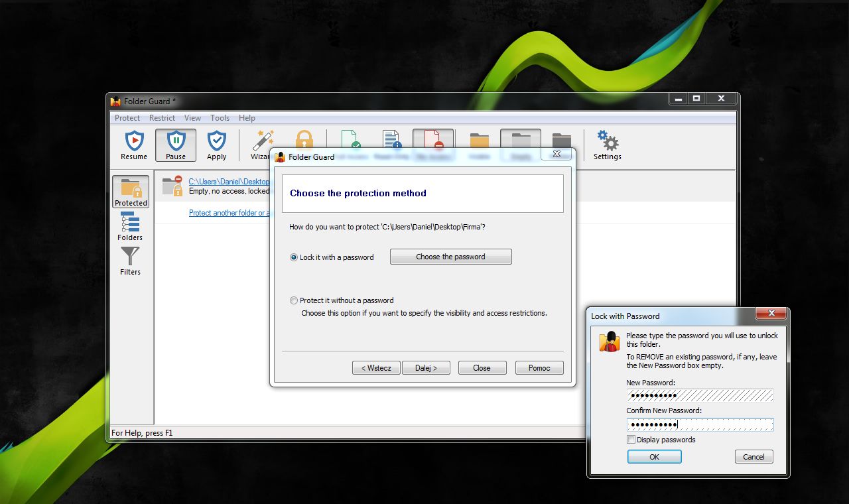Open the Wizard magic wand tool
The image size is (849, 504).
[x=263, y=141]
